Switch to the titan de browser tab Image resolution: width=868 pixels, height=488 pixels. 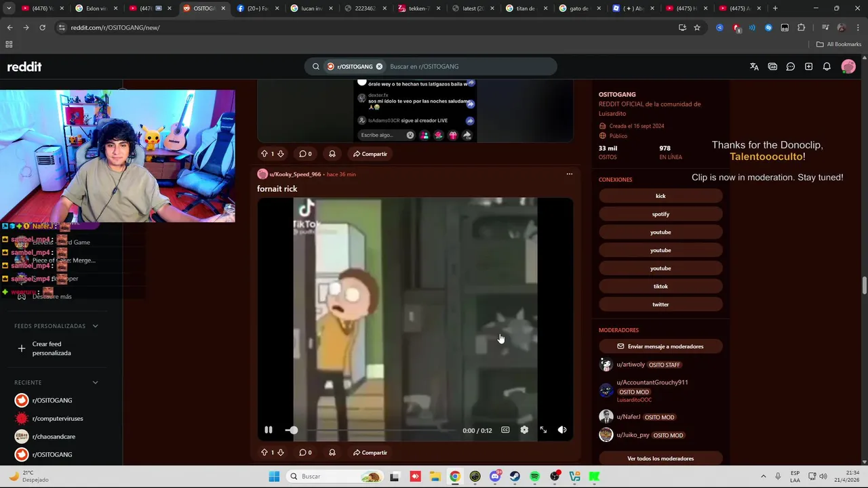tap(527, 8)
